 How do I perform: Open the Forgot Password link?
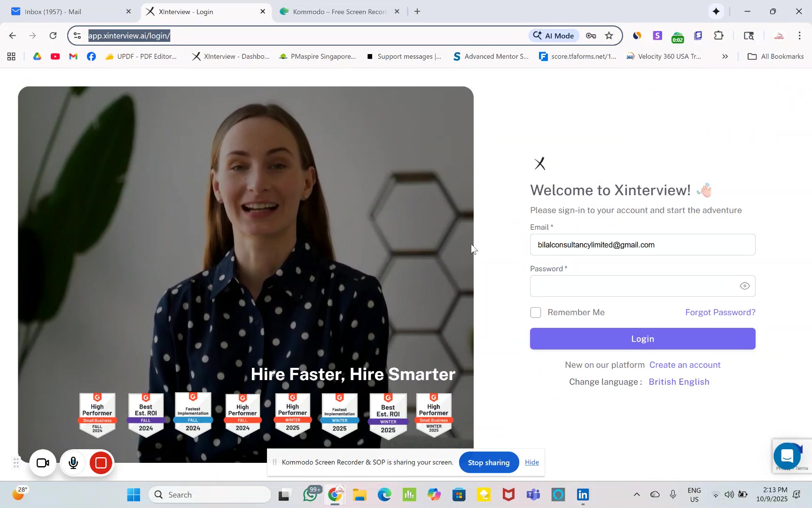[x=720, y=312]
